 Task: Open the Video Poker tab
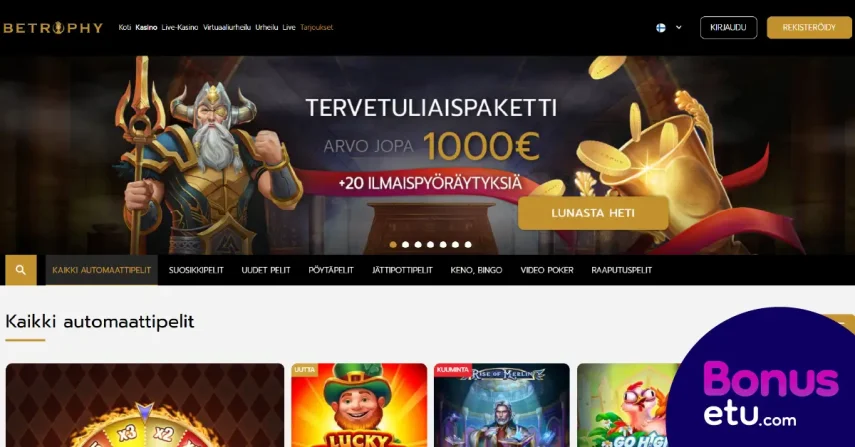tap(547, 270)
